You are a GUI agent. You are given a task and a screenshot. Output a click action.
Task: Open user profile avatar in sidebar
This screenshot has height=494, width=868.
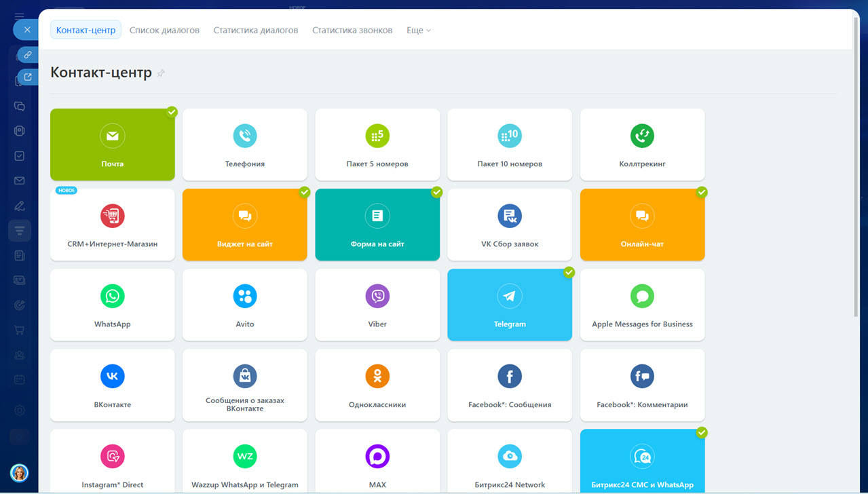tap(19, 472)
